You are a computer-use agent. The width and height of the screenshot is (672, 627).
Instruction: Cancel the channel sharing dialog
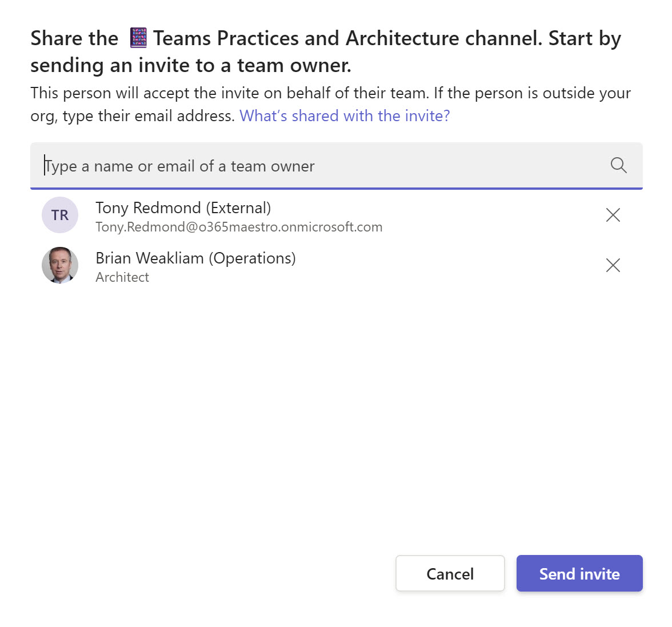pyautogui.click(x=450, y=573)
